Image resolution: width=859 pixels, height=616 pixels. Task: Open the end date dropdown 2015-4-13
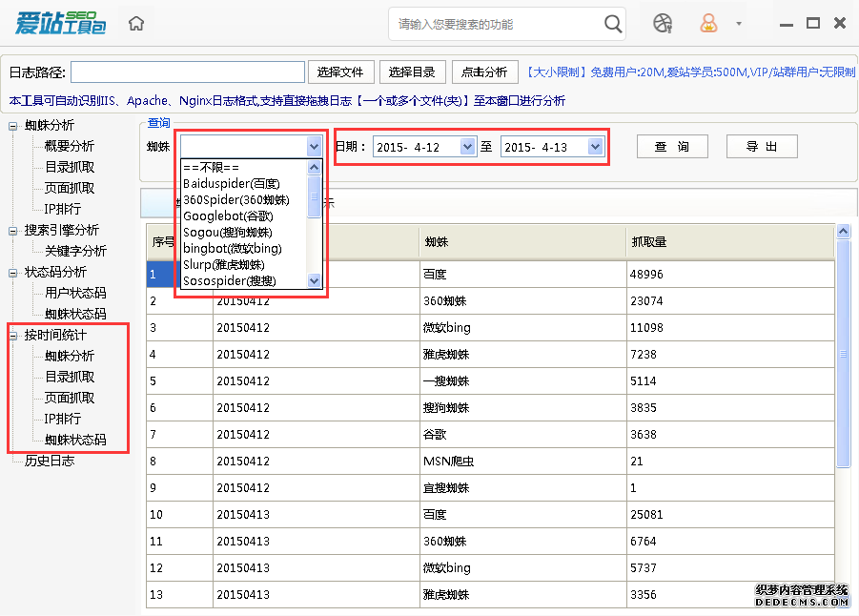pyautogui.click(x=595, y=147)
